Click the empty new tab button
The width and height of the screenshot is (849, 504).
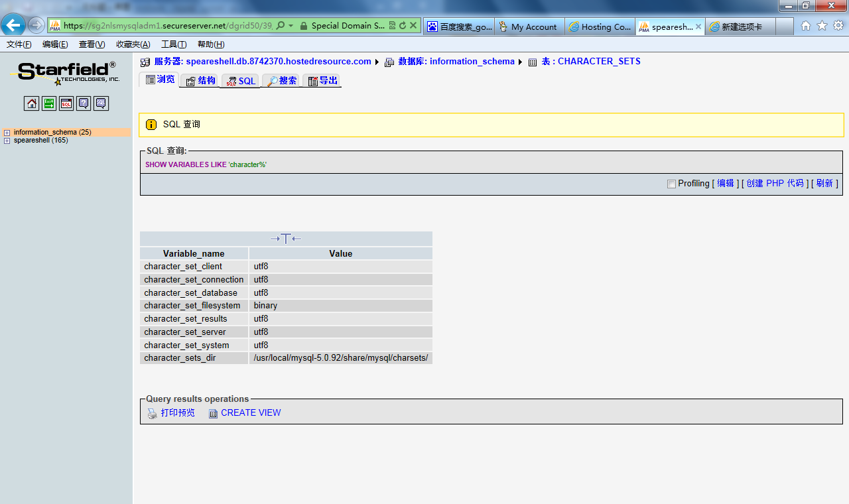click(x=785, y=27)
